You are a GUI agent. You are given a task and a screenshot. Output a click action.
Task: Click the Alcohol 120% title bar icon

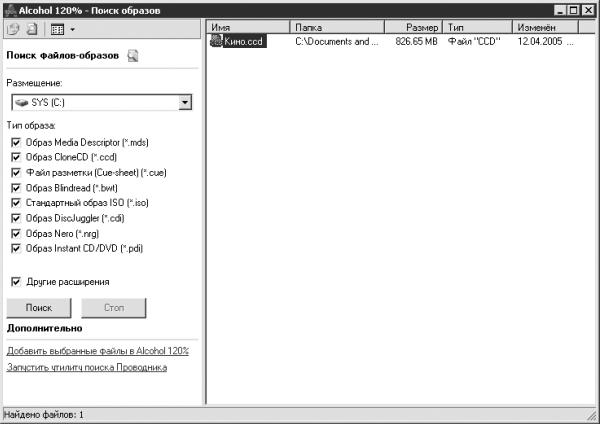[x=10, y=10]
